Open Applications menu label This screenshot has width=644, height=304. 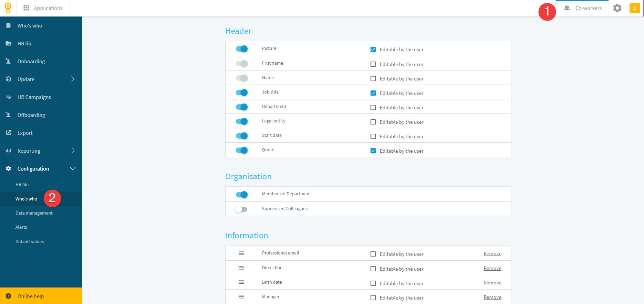pyautogui.click(x=48, y=8)
